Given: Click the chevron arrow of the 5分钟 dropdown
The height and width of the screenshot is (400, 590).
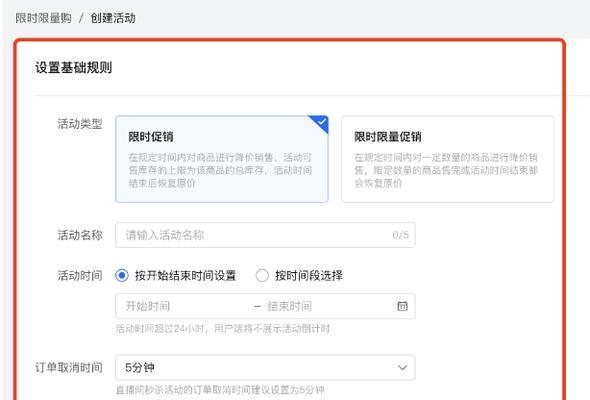Looking at the screenshot, I should click(x=402, y=367).
